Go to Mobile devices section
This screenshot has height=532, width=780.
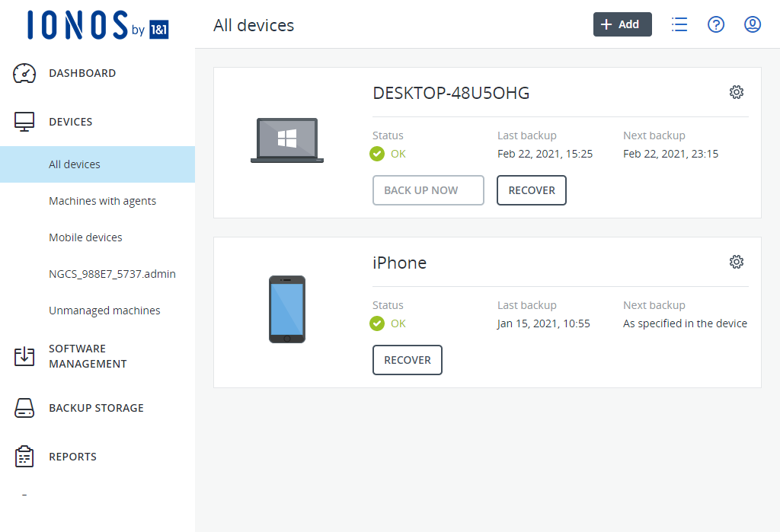(x=85, y=237)
